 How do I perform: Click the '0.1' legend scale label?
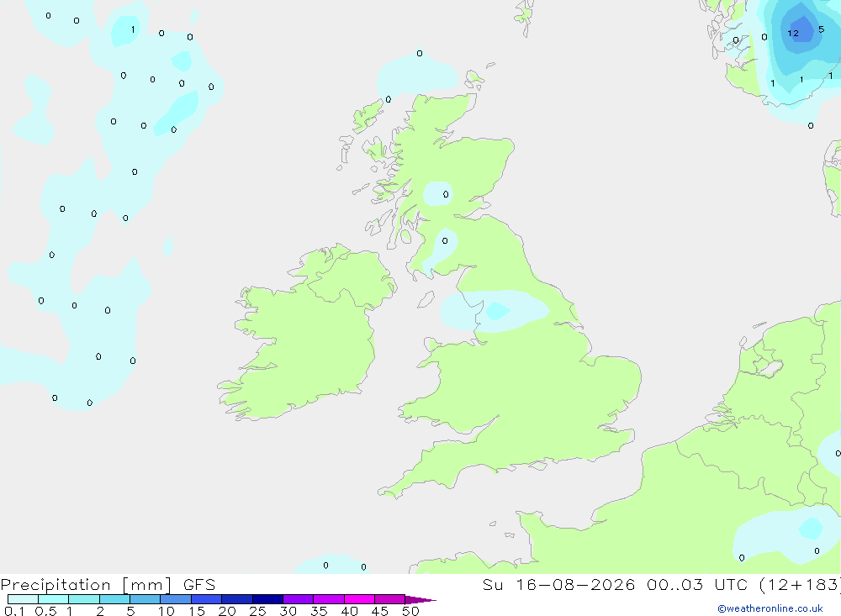pyautogui.click(x=14, y=611)
